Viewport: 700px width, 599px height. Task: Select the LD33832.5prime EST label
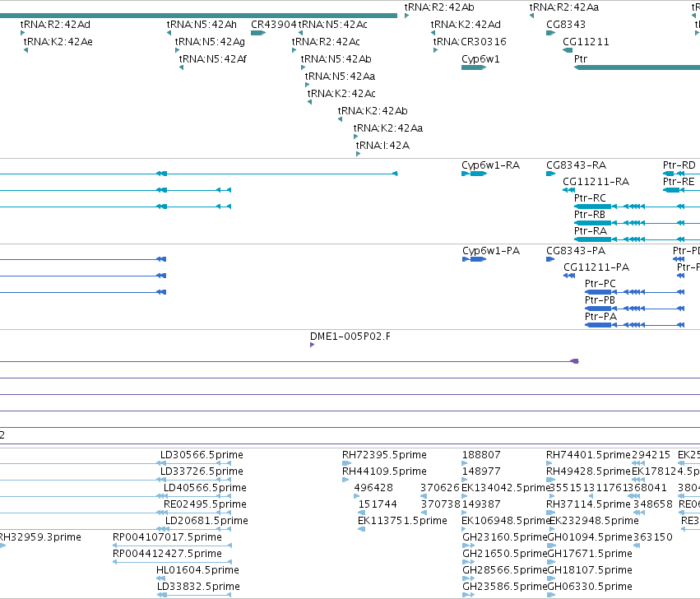(x=198, y=587)
